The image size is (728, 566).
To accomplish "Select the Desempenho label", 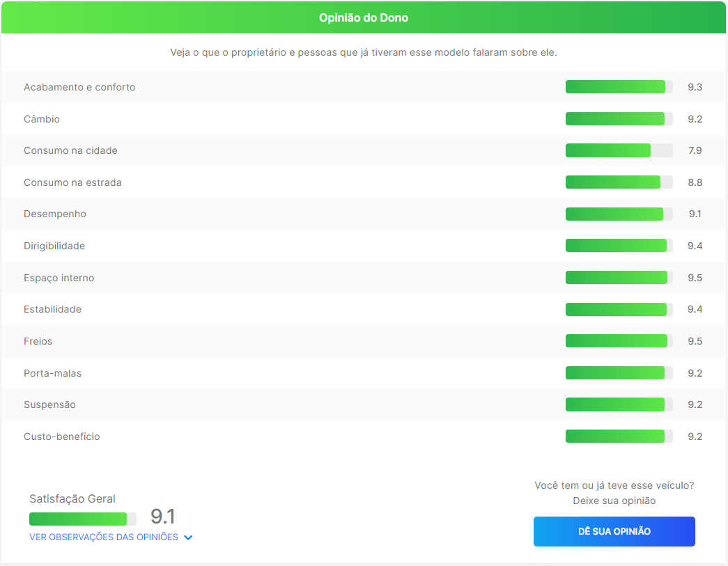I will coord(55,214).
